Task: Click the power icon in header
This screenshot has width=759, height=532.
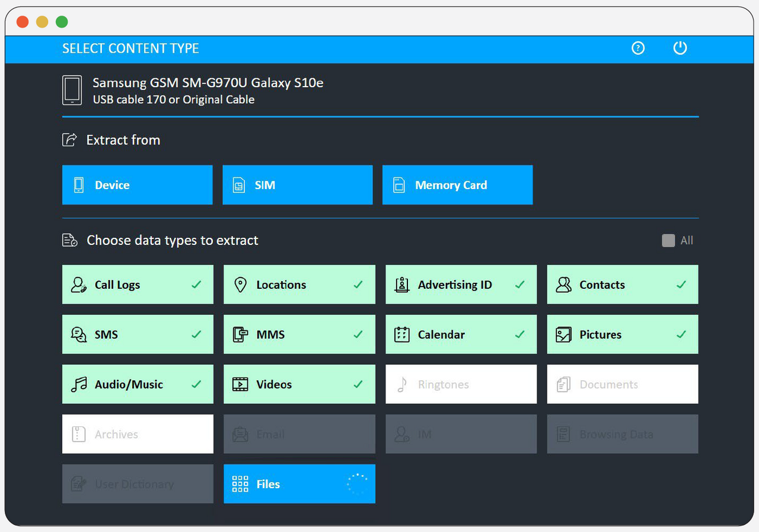Action: (x=680, y=49)
